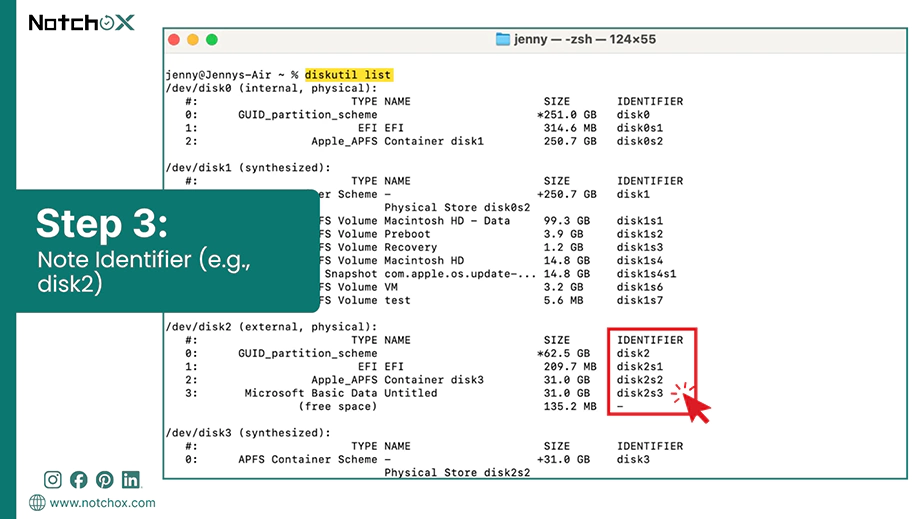This screenshot has height=519, width=922.
Task: Click the Pinterest icon
Action: click(105, 480)
